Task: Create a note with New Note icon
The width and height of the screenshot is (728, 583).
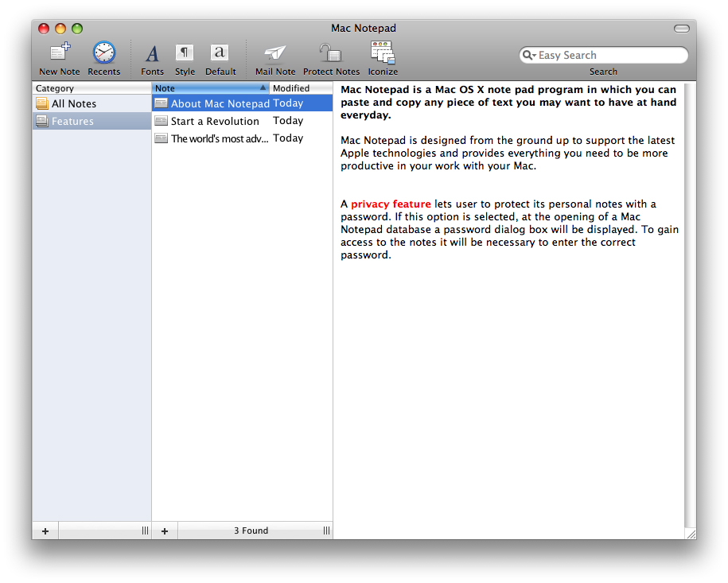Action: [x=60, y=52]
